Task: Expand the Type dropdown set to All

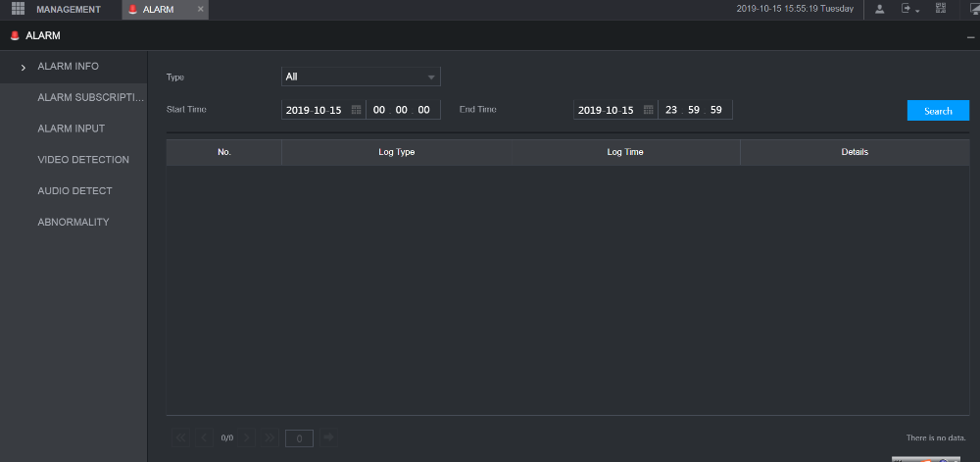Action: (361, 77)
